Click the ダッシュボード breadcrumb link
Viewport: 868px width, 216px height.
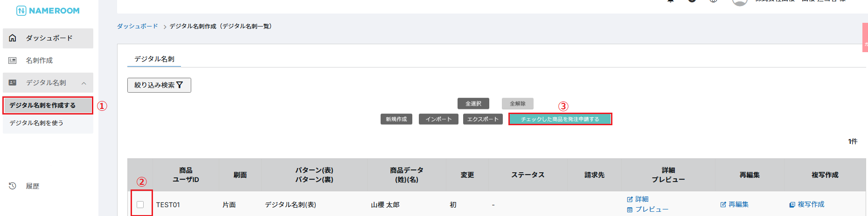[x=137, y=27]
